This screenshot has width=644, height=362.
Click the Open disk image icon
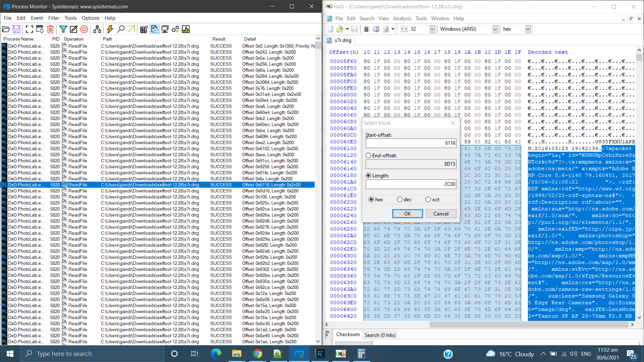[x=386, y=29]
